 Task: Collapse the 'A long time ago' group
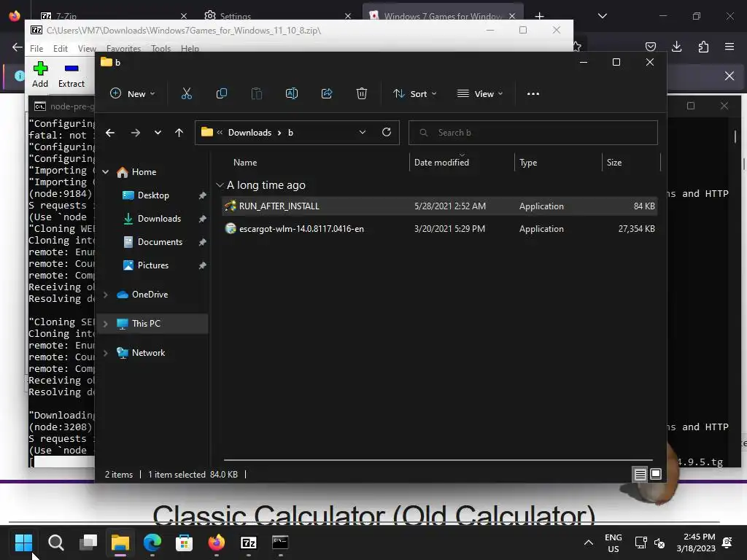220,185
